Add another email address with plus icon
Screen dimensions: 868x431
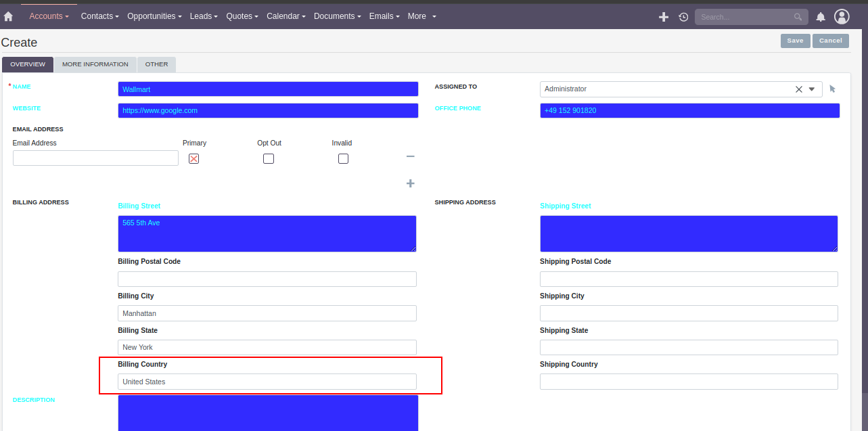coord(410,183)
